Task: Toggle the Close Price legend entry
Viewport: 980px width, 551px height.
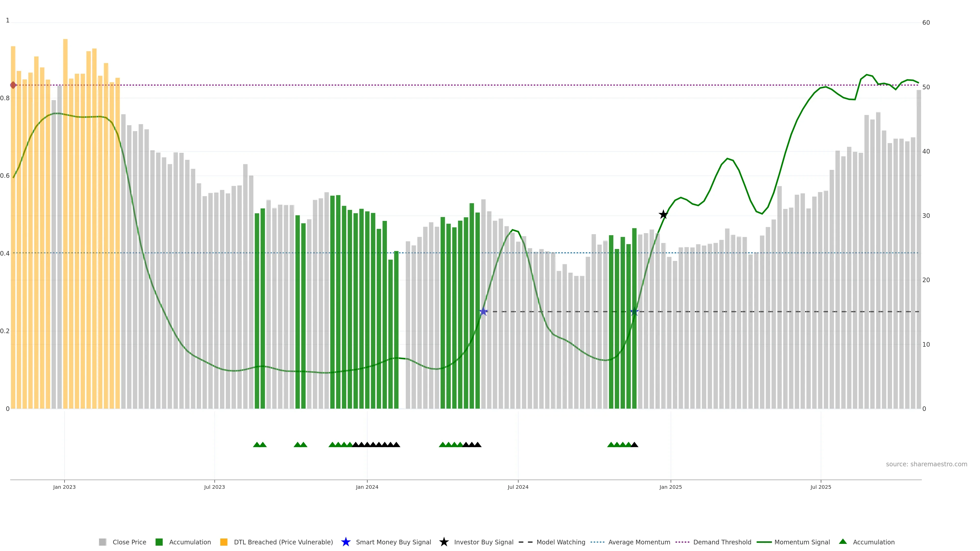Action: [129, 542]
